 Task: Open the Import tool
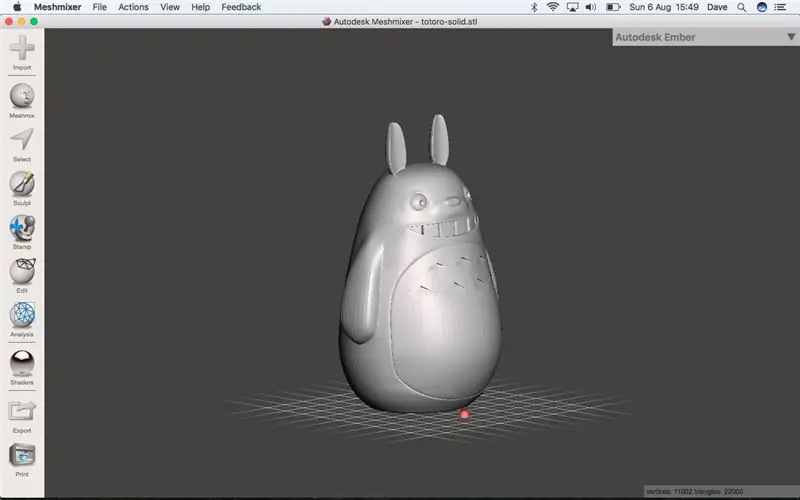coord(22,53)
